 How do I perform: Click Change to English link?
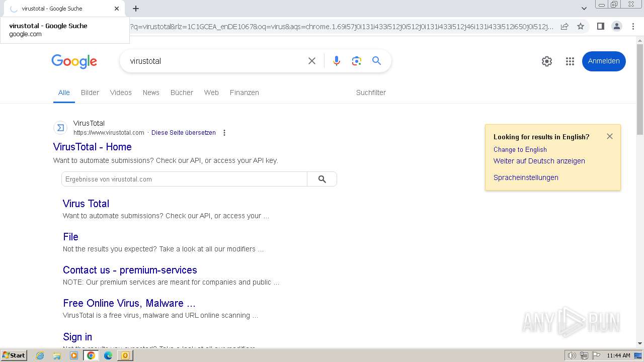520,149
